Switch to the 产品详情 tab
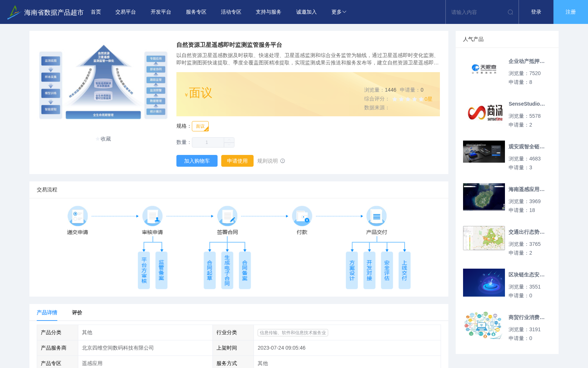 (x=47, y=312)
